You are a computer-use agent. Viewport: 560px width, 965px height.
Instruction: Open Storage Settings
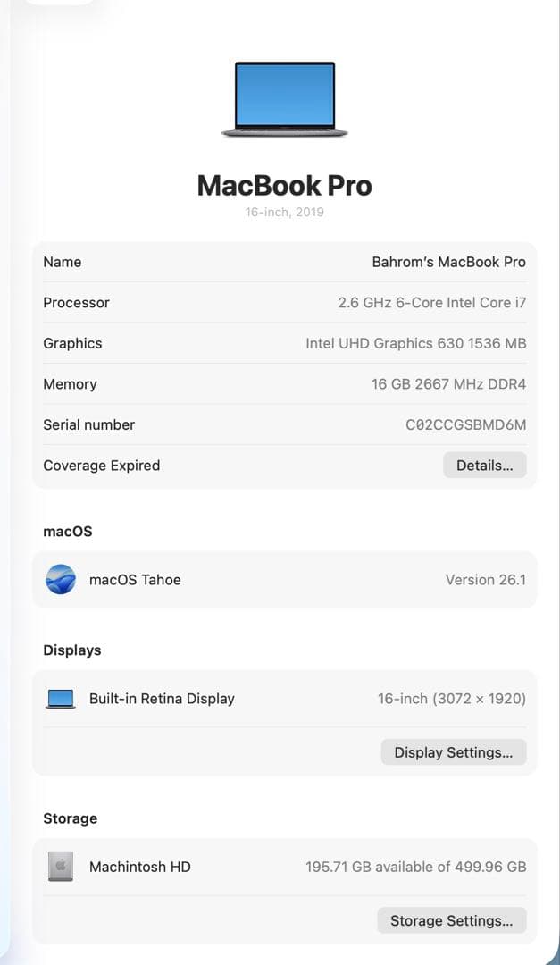pos(451,919)
